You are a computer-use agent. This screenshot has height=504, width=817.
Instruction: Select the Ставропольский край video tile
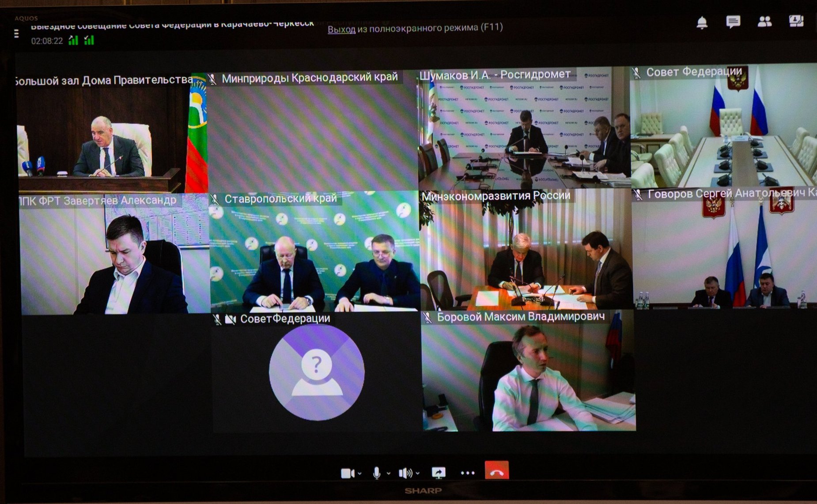(314, 256)
